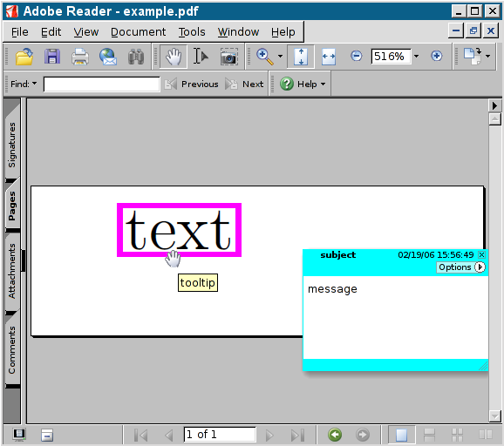Expand the Help button dropdown arrow
504x446 pixels.
[x=323, y=84]
